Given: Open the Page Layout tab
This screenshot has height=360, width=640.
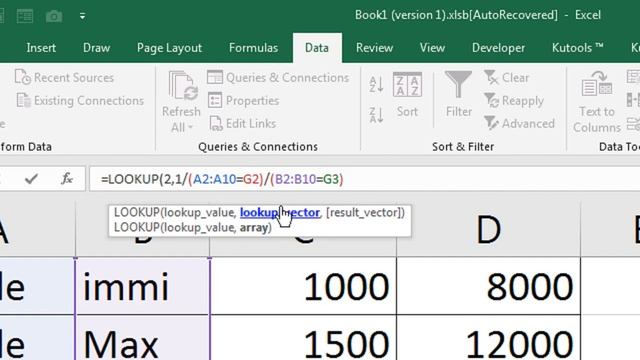Looking at the screenshot, I should coord(169,48).
